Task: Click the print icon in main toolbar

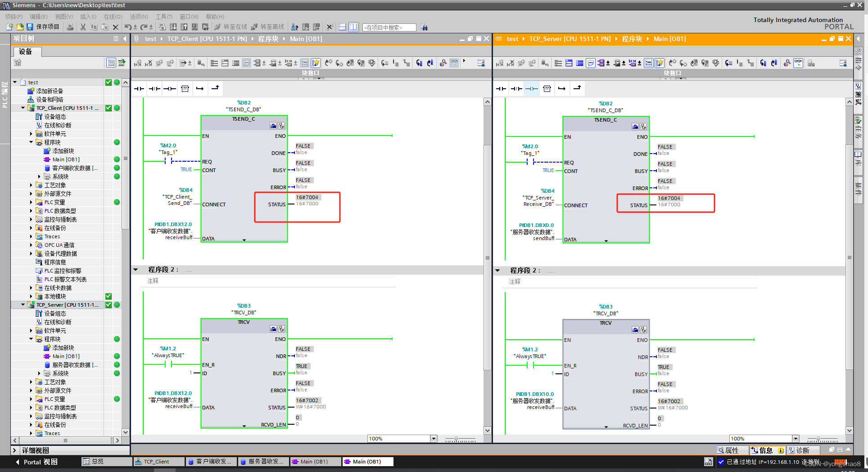Action: coord(70,27)
